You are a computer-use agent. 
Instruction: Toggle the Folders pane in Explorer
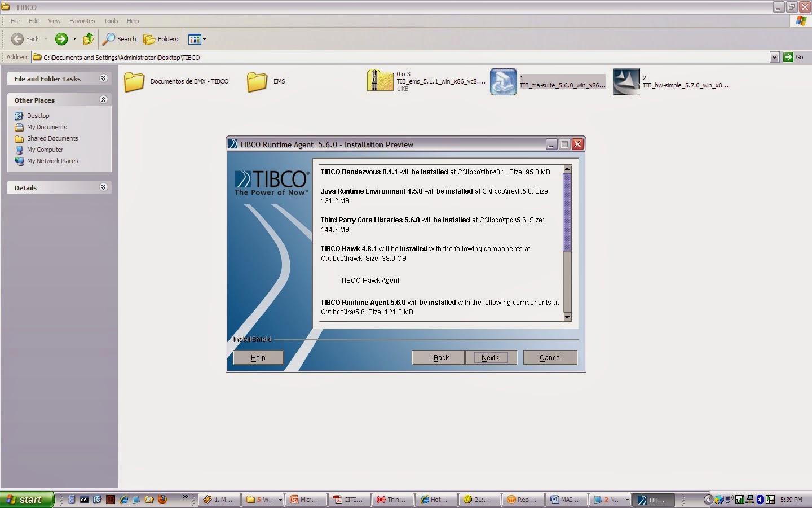click(161, 39)
